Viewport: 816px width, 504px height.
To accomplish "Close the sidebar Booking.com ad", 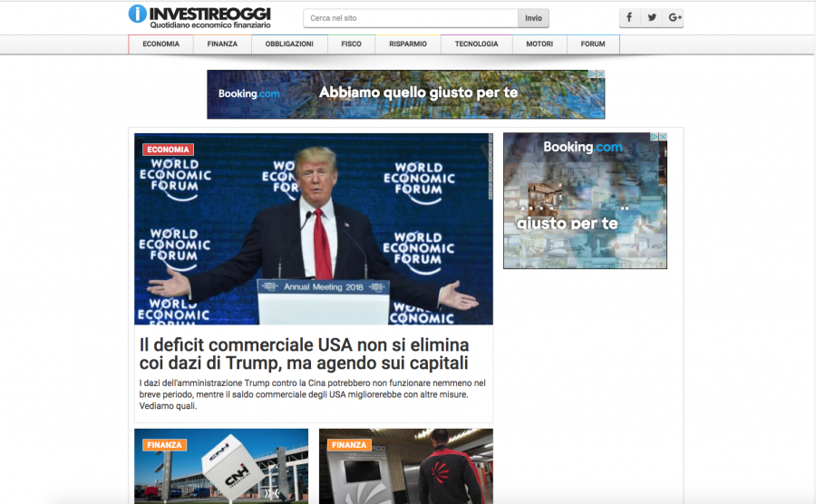I will pos(663,137).
